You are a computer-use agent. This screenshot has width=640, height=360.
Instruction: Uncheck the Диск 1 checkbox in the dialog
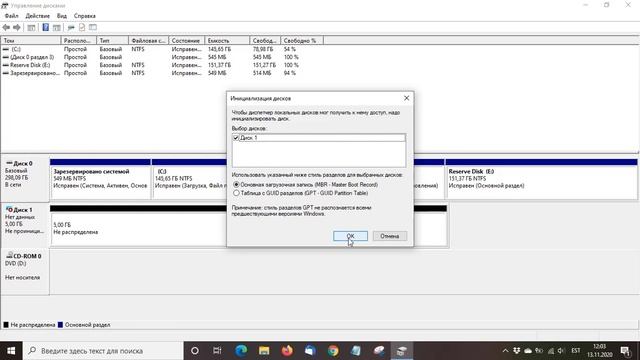(x=236, y=138)
